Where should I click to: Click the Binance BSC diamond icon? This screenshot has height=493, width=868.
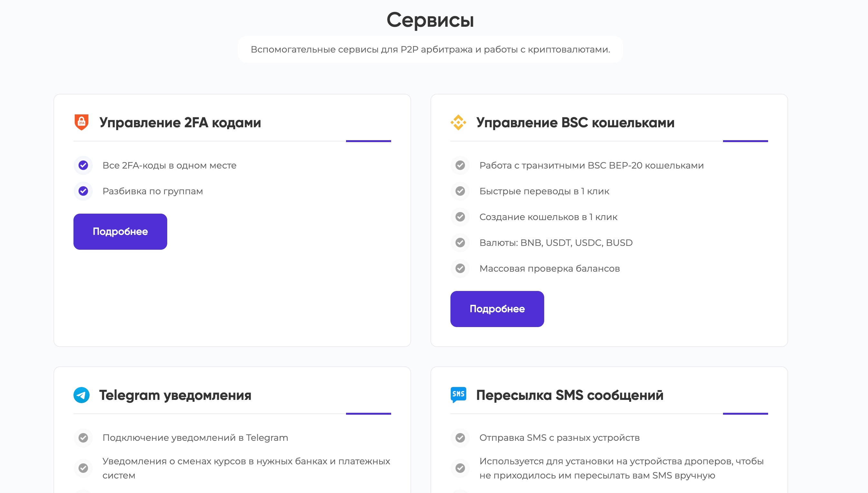pyautogui.click(x=458, y=122)
